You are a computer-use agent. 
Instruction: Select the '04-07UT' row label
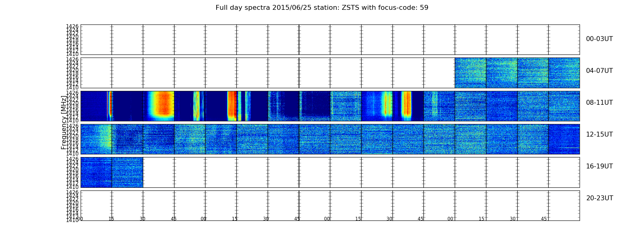pyautogui.click(x=599, y=71)
